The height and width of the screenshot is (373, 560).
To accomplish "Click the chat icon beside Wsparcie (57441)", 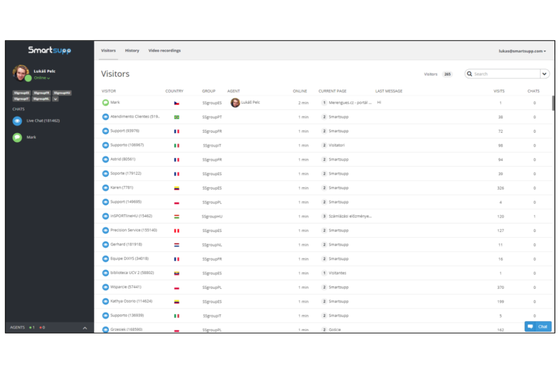I will coord(105,287).
